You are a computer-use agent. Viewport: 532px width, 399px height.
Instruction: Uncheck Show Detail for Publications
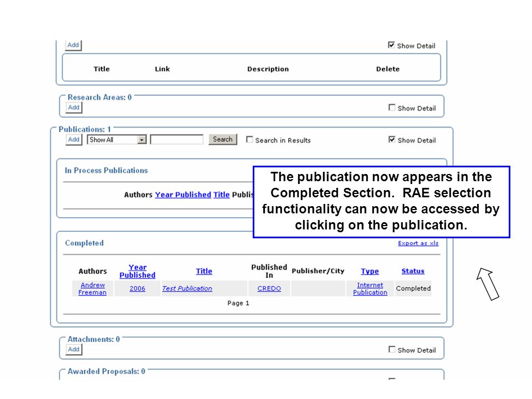pos(392,140)
